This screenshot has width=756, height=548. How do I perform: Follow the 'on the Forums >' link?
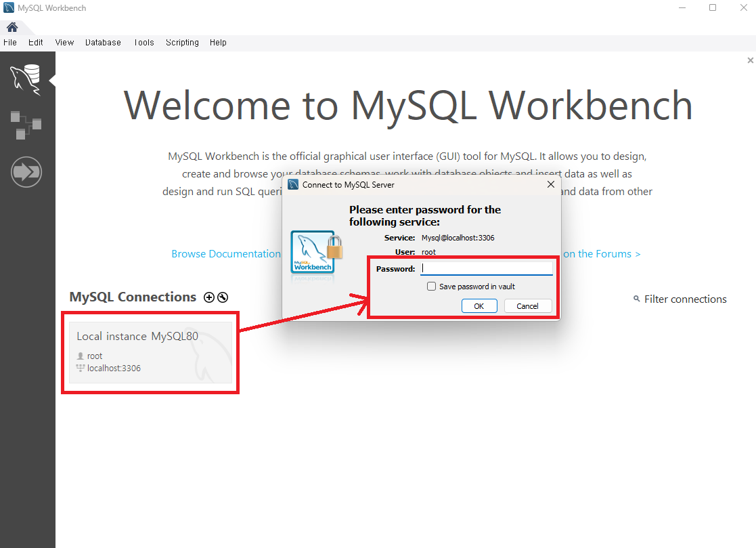click(602, 254)
